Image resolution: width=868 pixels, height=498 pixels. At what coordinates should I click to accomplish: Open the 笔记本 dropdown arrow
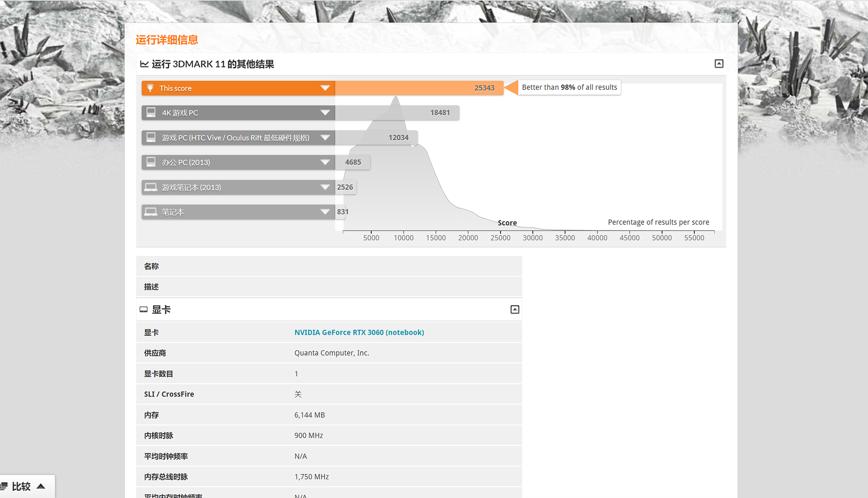(x=325, y=212)
